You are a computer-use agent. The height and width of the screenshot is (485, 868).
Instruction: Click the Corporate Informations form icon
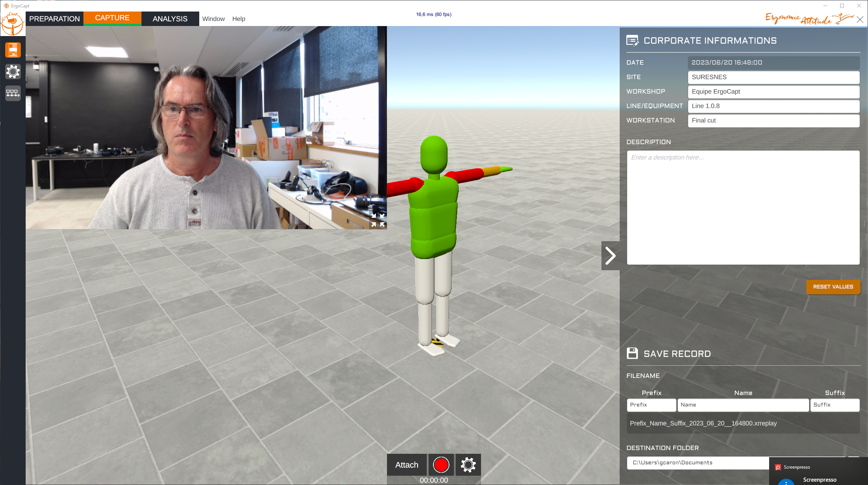pyautogui.click(x=632, y=41)
